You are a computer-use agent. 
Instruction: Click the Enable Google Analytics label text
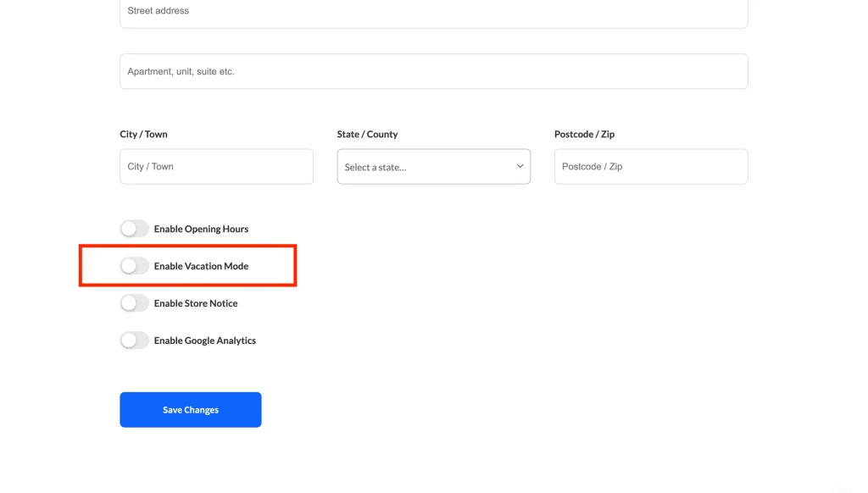click(205, 341)
